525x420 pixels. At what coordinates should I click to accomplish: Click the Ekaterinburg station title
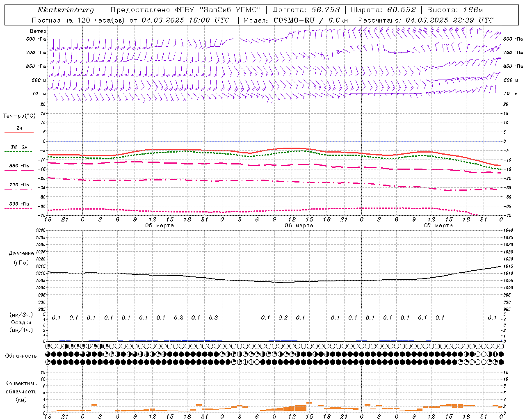pos(66,10)
